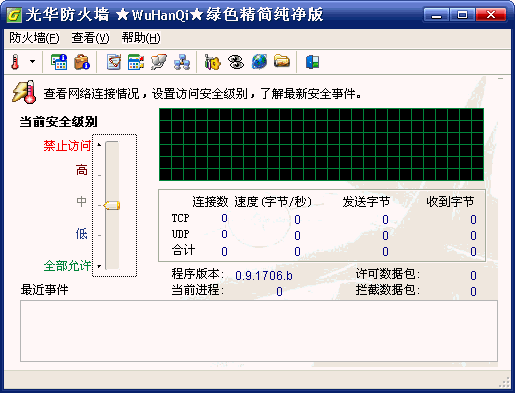Click the calendar-with-info toolbar icon

(x=59, y=62)
